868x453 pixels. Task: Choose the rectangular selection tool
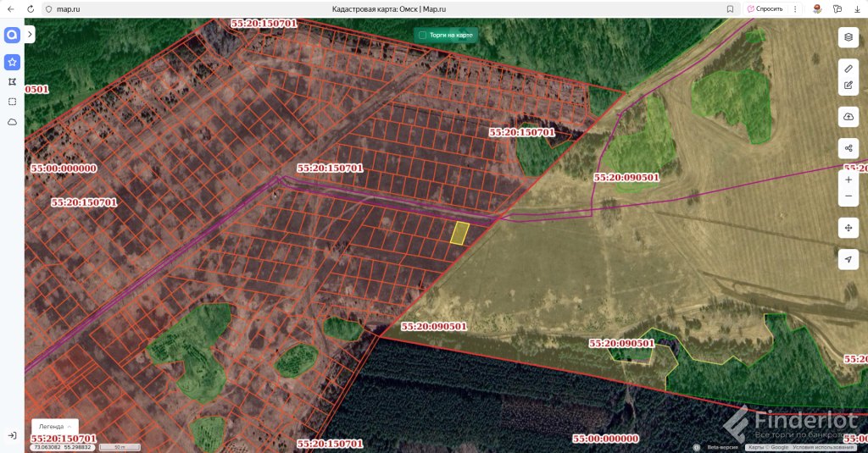[12, 102]
